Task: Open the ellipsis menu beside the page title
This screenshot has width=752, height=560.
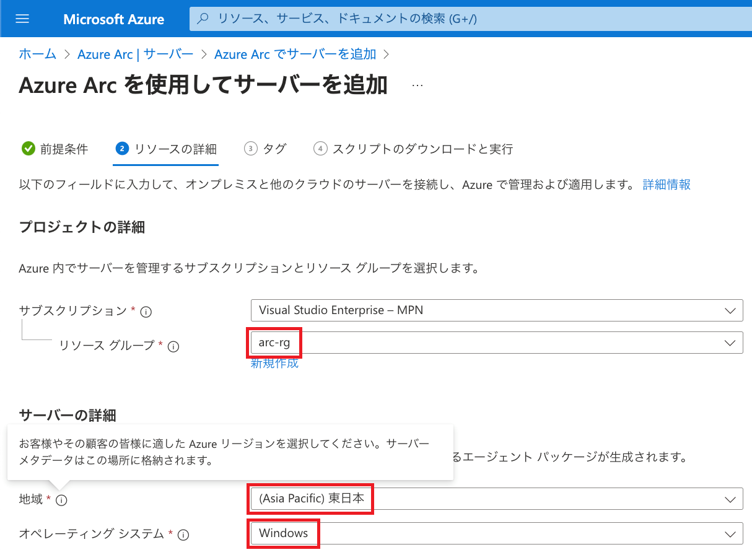Action: pos(418,85)
